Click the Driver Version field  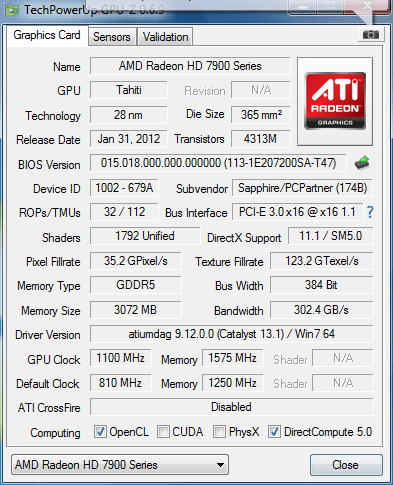pyautogui.click(x=232, y=334)
